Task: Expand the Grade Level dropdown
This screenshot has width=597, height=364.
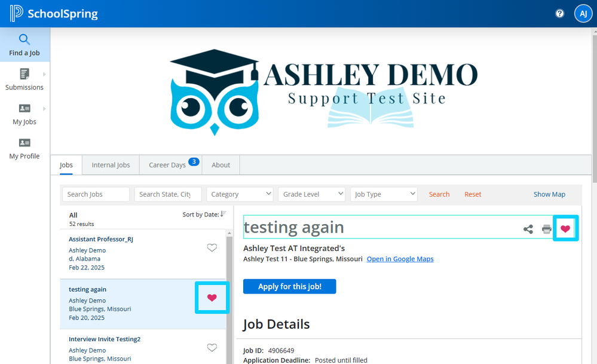Action: pos(311,194)
